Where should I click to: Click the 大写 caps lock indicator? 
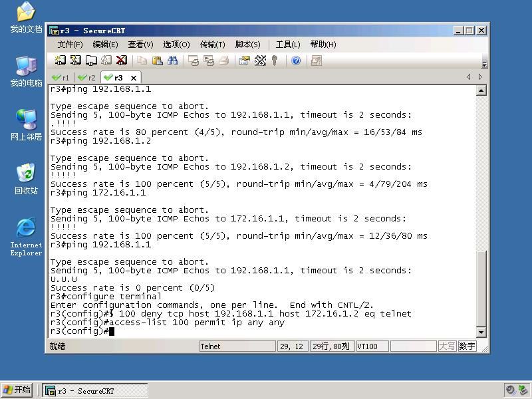click(x=447, y=346)
